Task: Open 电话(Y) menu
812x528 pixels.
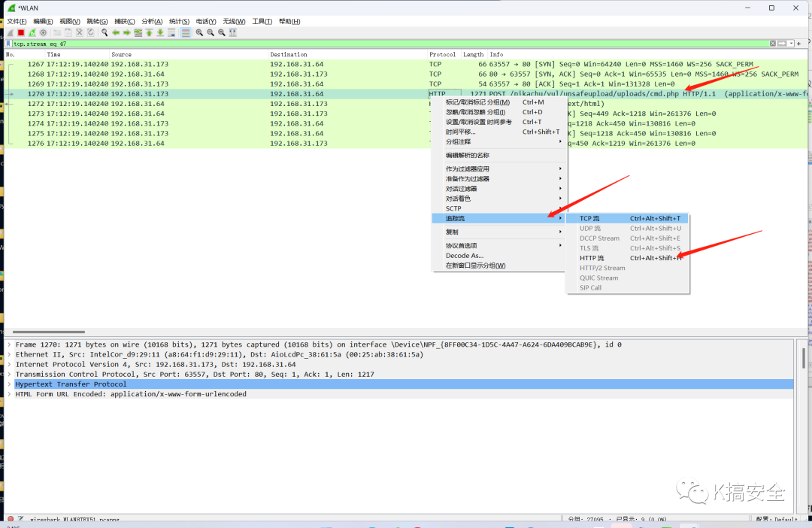Action: pyautogui.click(x=206, y=21)
